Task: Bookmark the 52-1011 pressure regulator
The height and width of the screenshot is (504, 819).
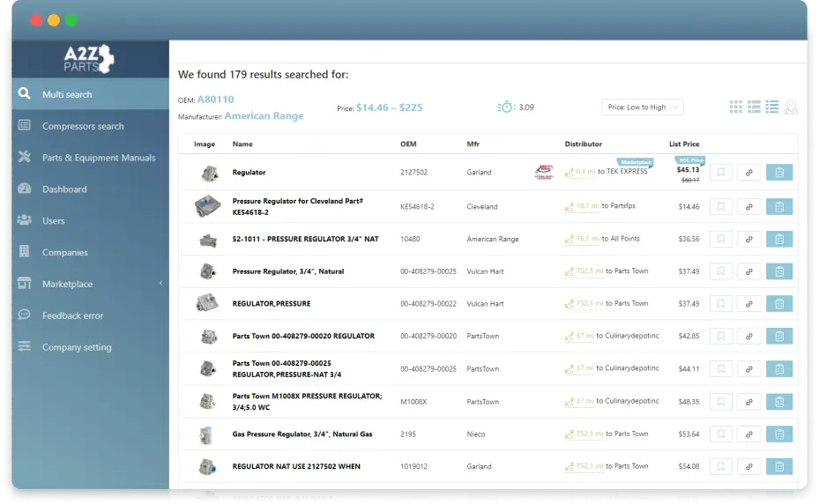Action: tap(721, 239)
